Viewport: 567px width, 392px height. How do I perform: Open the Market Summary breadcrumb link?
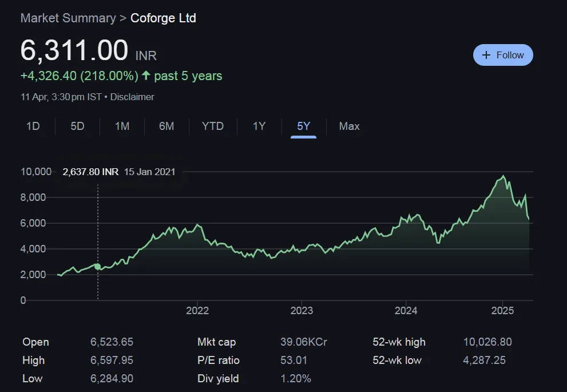coord(68,18)
